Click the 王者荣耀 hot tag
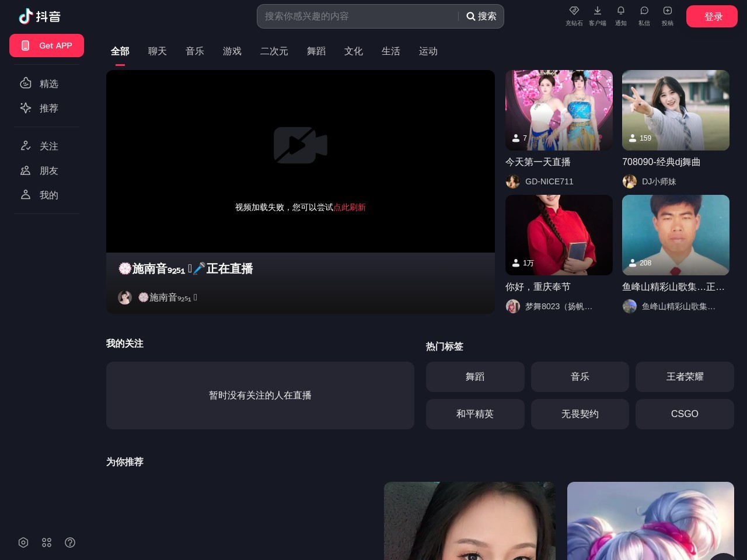Viewport: 747px width, 560px height. pyautogui.click(x=685, y=377)
